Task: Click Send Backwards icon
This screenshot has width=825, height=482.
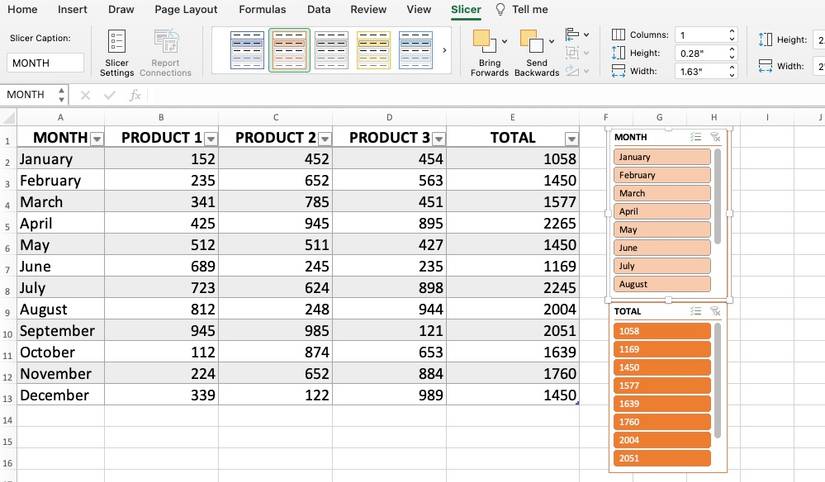Action: [531, 41]
